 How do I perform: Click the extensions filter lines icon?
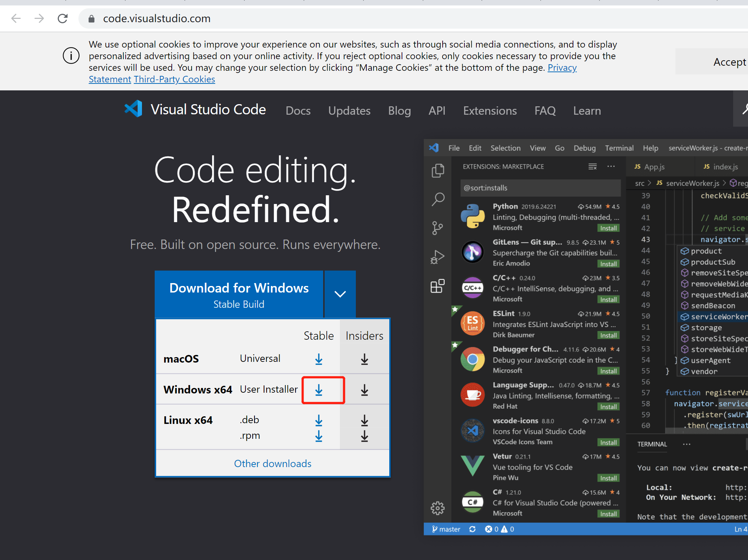click(x=593, y=167)
